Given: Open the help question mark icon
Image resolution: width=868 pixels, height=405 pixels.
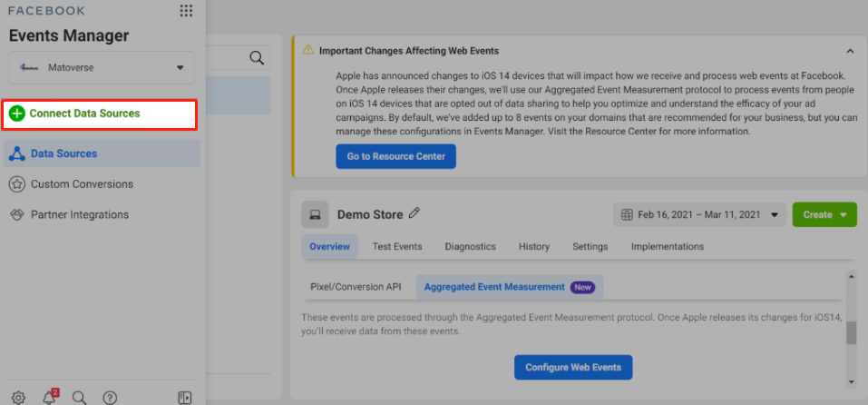Looking at the screenshot, I should [110, 397].
